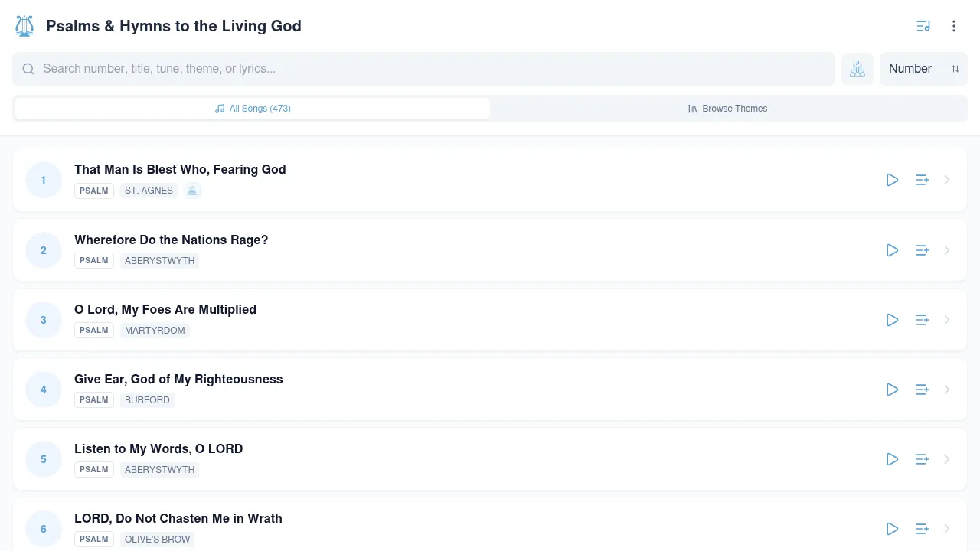Add "Give Ear, God of My Righteousness" to playlist
The image size is (980, 551).
[922, 390]
